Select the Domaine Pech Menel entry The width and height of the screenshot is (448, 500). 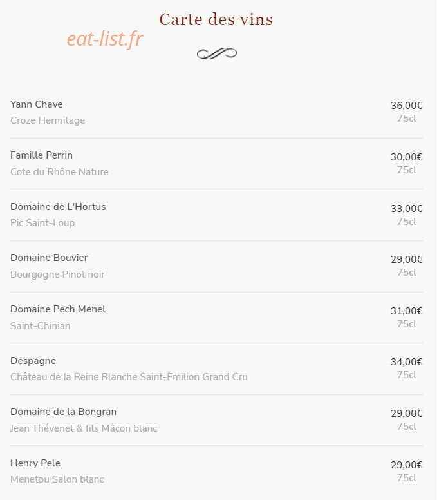click(58, 309)
